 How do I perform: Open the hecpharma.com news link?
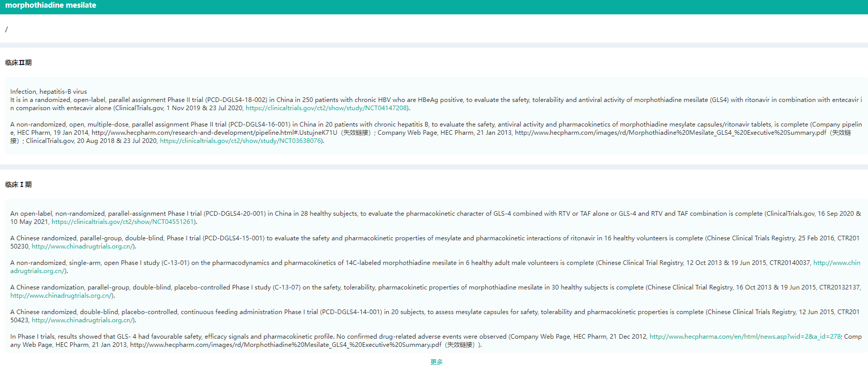[x=745, y=337]
